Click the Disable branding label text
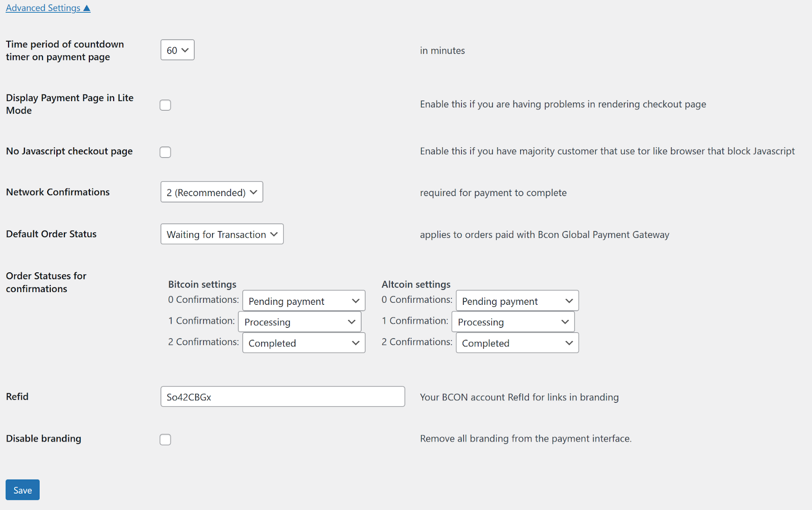 (x=44, y=438)
